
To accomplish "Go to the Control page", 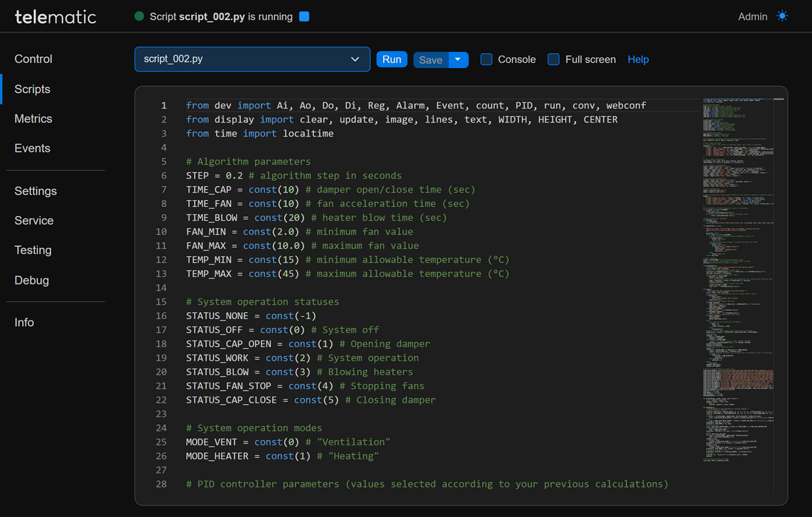I will click(x=33, y=59).
